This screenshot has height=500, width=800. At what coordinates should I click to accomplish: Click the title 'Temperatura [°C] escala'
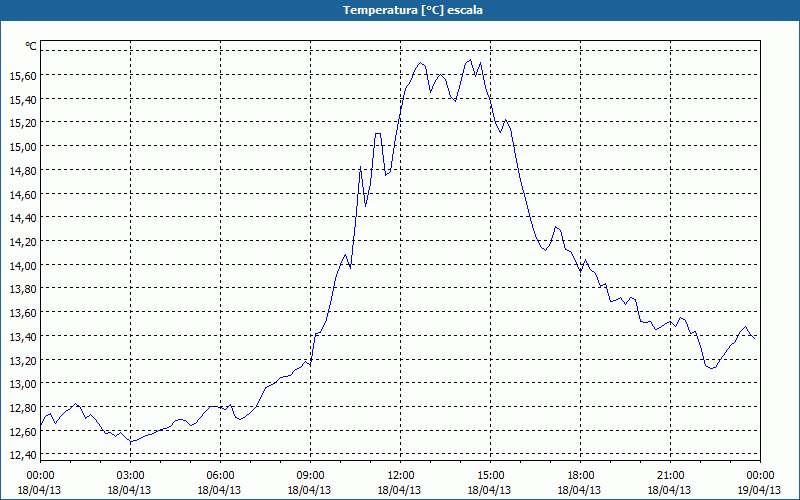[413, 10]
